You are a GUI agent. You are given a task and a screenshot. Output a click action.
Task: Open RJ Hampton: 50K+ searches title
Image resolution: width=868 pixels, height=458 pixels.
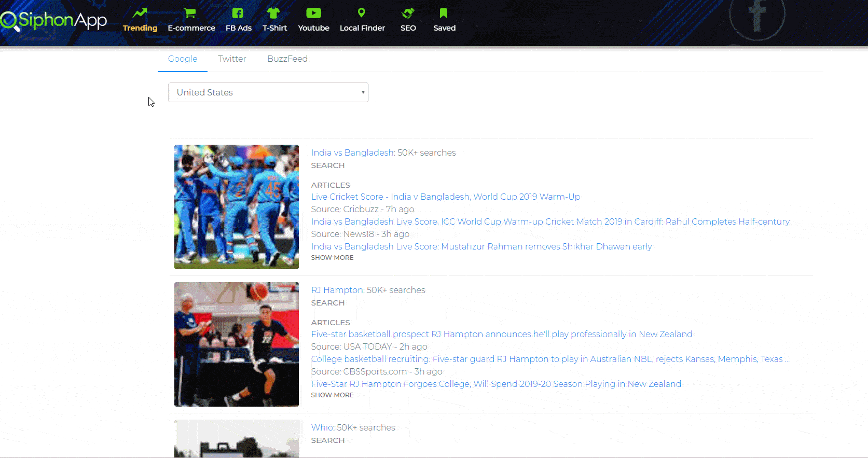(368, 290)
